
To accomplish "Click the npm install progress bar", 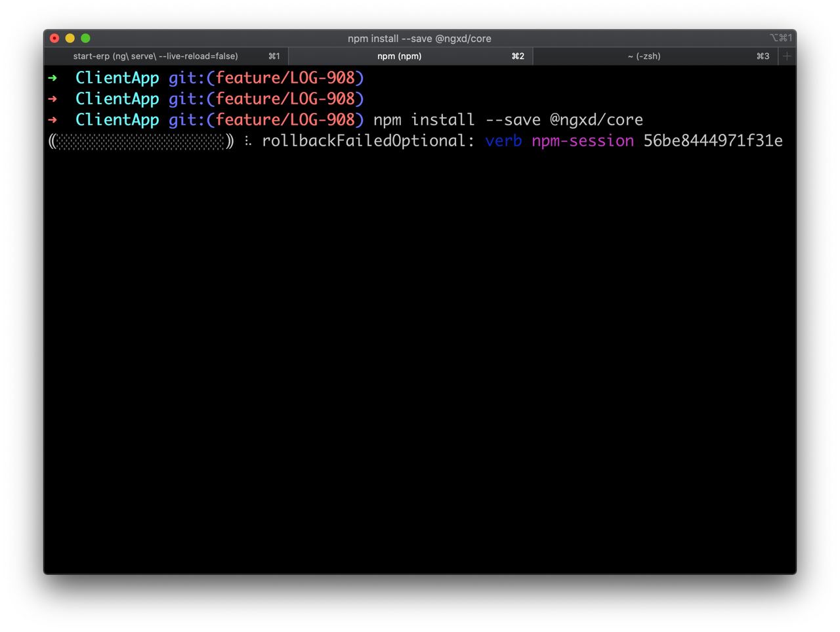I will coord(141,141).
